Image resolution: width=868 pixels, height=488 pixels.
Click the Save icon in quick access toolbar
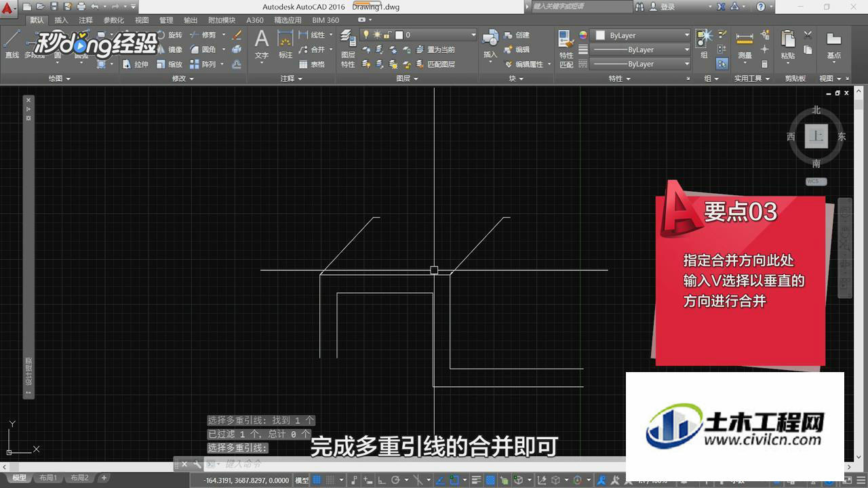tap(54, 6)
